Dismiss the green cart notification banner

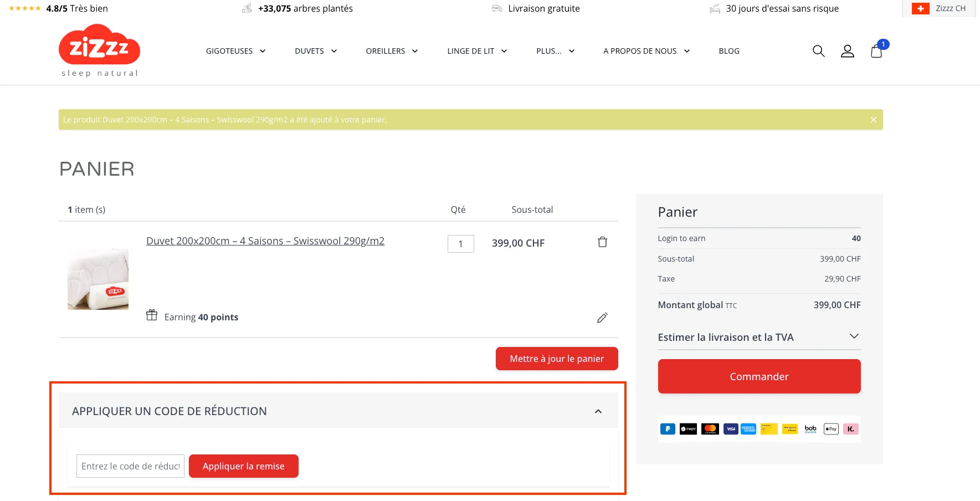coord(873,119)
